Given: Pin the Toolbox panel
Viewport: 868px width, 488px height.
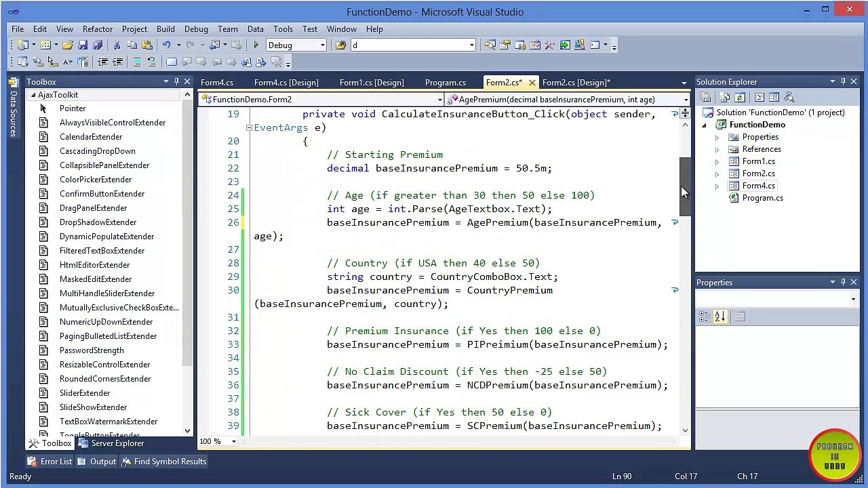Looking at the screenshot, I should [177, 81].
